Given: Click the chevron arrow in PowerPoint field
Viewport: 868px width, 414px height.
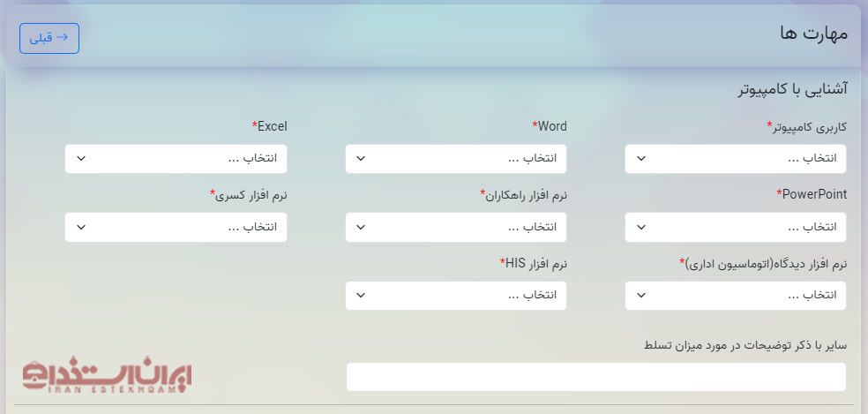Looking at the screenshot, I should point(641,227).
